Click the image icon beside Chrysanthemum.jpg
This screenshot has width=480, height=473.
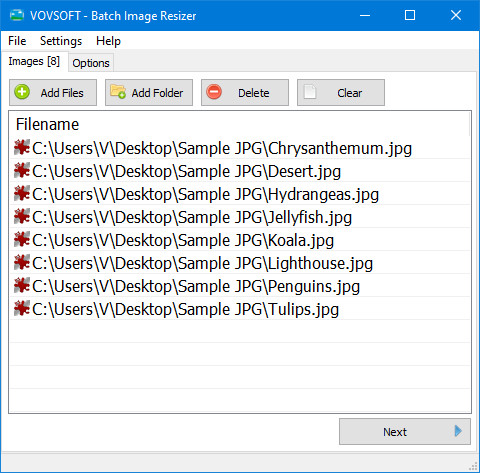[22, 147]
